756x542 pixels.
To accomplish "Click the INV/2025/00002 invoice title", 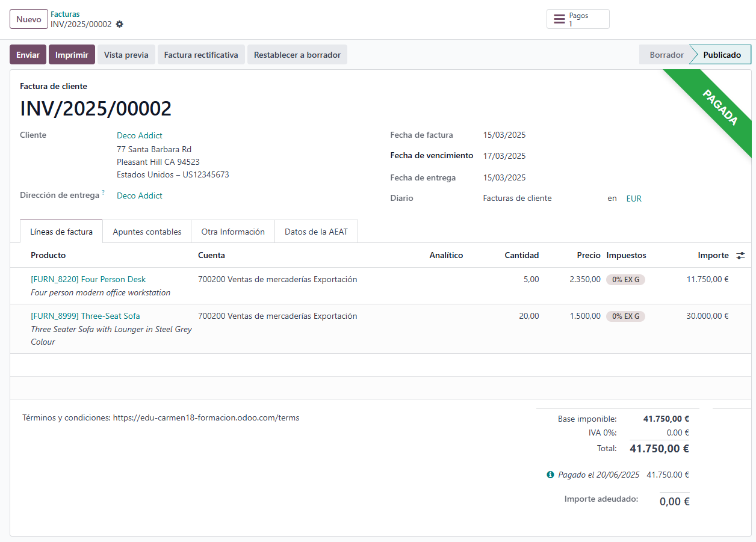I will point(96,108).
